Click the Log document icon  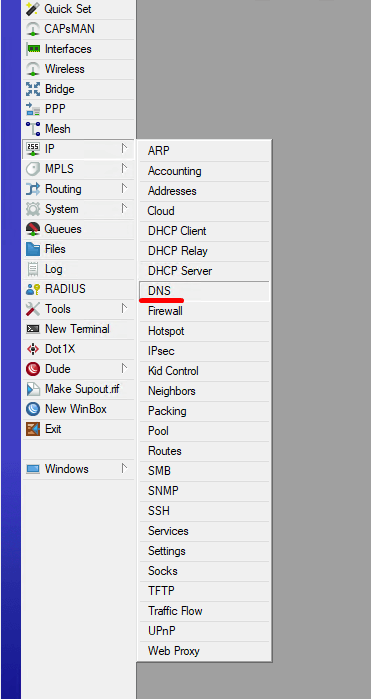click(x=33, y=269)
